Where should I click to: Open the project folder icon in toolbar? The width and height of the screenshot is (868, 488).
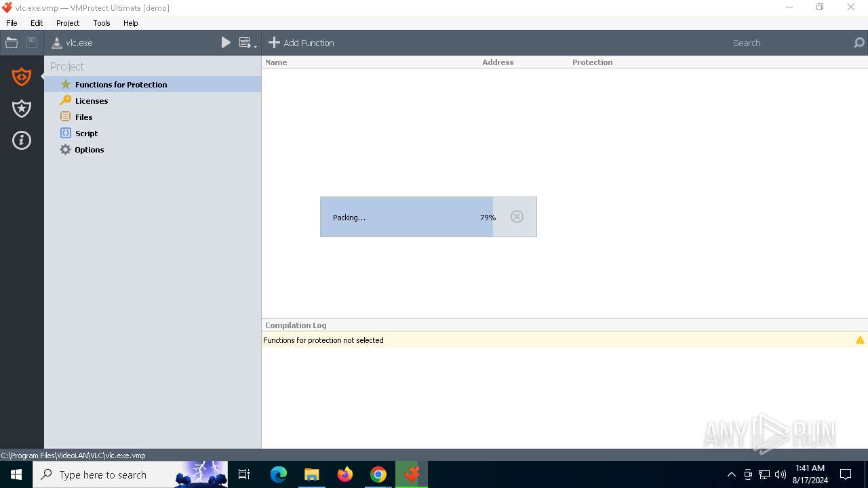click(12, 43)
